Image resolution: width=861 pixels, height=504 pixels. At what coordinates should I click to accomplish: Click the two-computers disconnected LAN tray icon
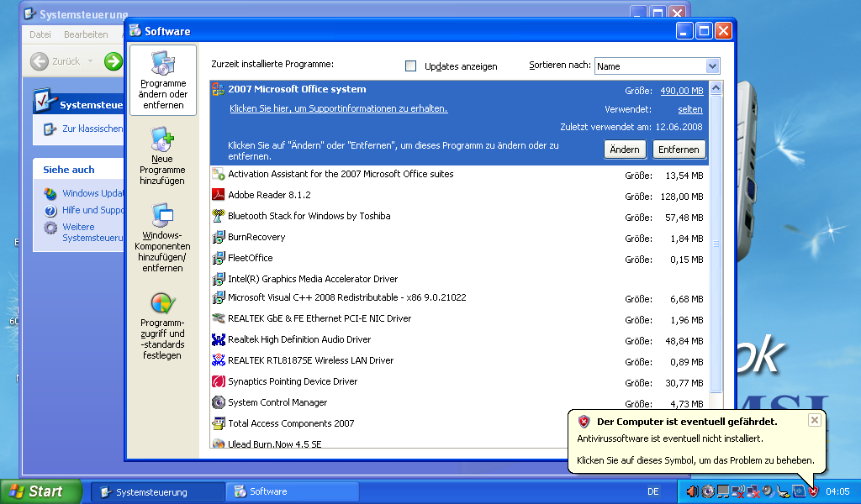(x=753, y=491)
